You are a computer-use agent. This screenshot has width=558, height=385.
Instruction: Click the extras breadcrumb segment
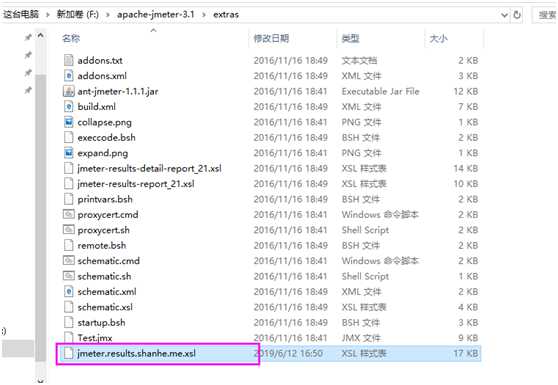[x=226, y=15]
